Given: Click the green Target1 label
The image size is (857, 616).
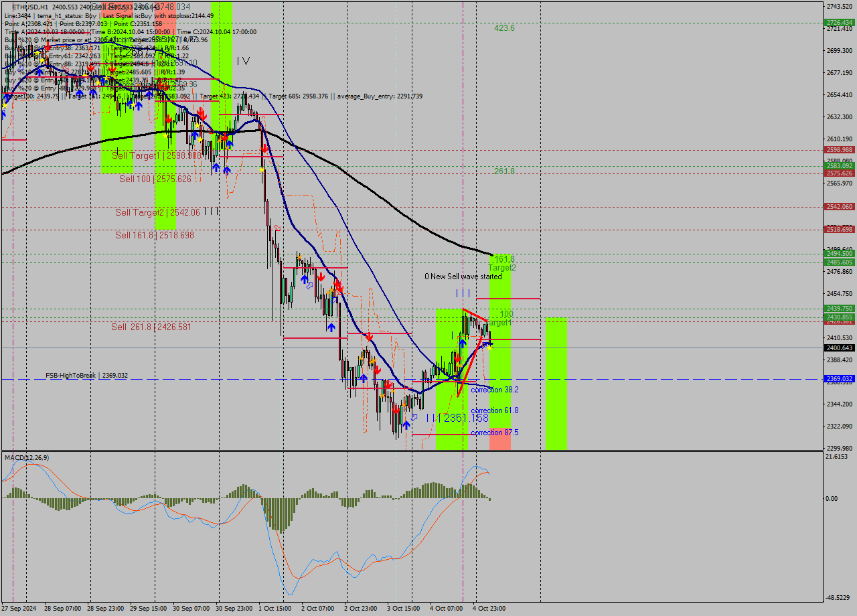Looking at the screenshot, I should point(498,323).
